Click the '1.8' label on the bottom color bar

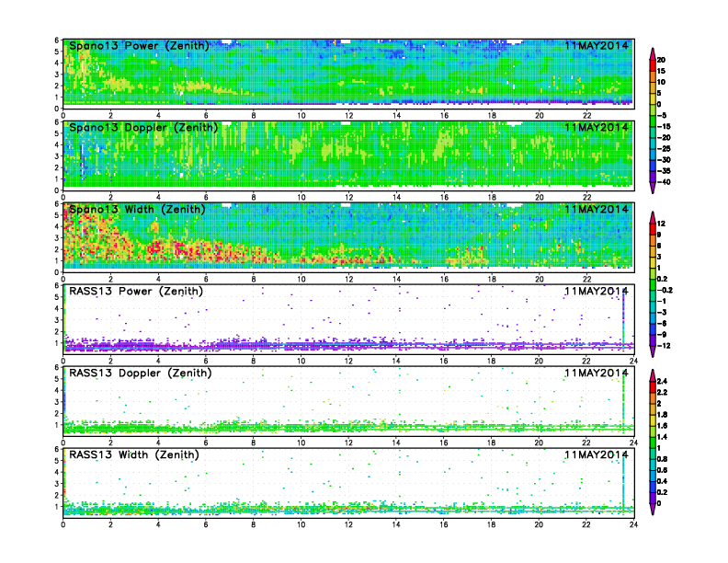663,415
